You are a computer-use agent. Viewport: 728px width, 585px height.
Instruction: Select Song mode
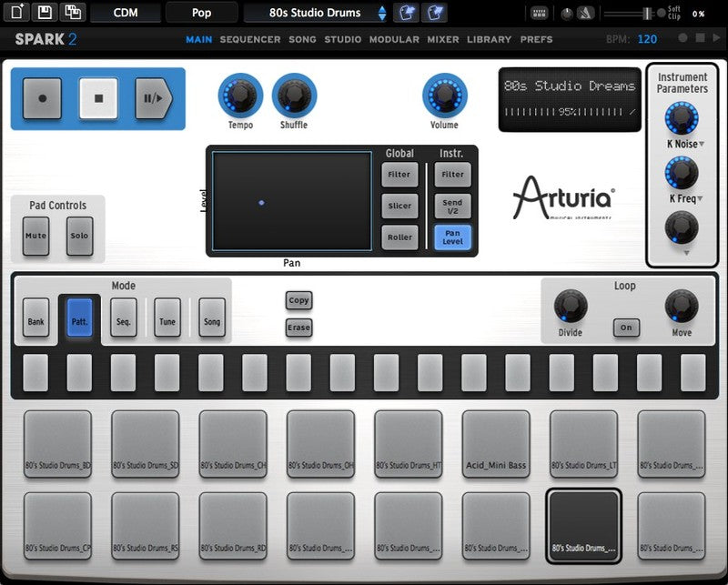click(212, 318)
